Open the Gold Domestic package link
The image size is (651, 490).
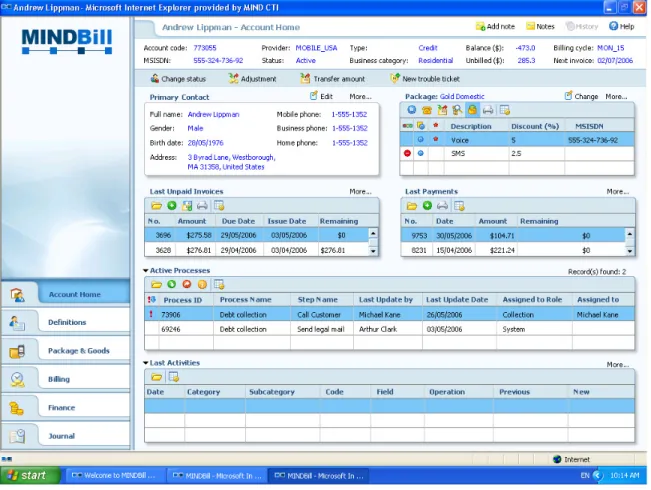click(x=462, y=96)
